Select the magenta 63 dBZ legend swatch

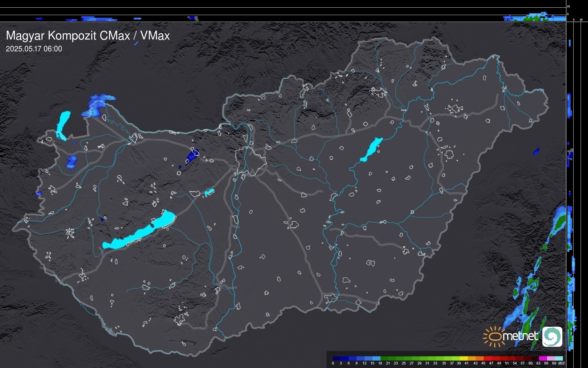(543, 358)
